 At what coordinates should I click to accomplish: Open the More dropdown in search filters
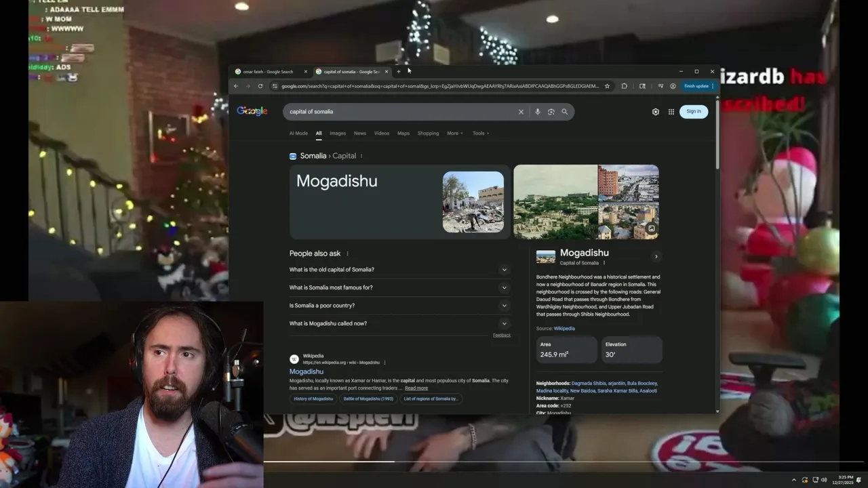pos(454,134)
